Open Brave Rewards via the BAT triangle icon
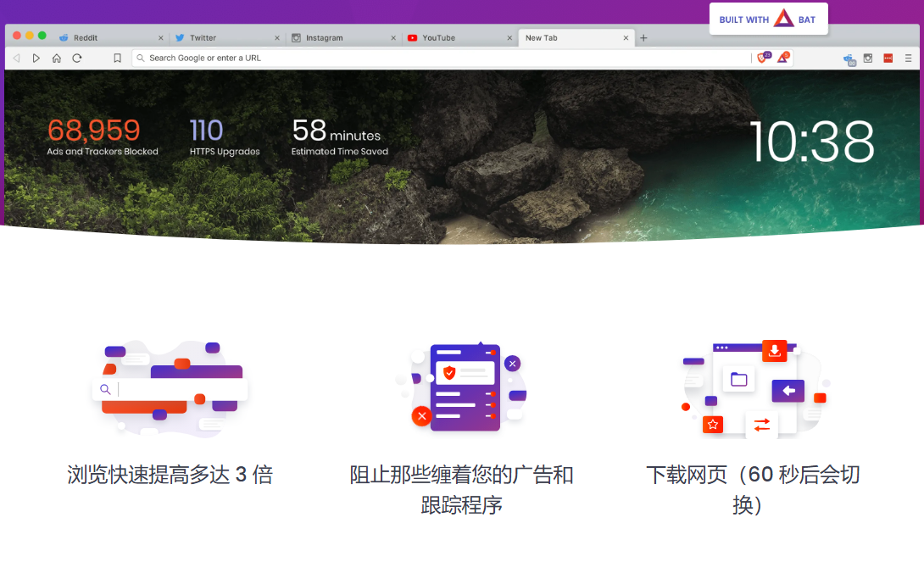The height and width of the screenshot is (562, 924). tap(782, 58)
